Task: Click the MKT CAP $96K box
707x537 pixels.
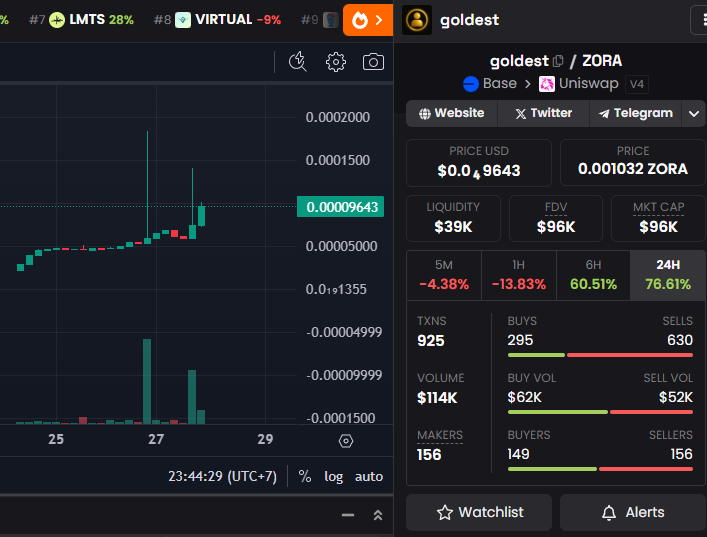Action: point(658,218)
